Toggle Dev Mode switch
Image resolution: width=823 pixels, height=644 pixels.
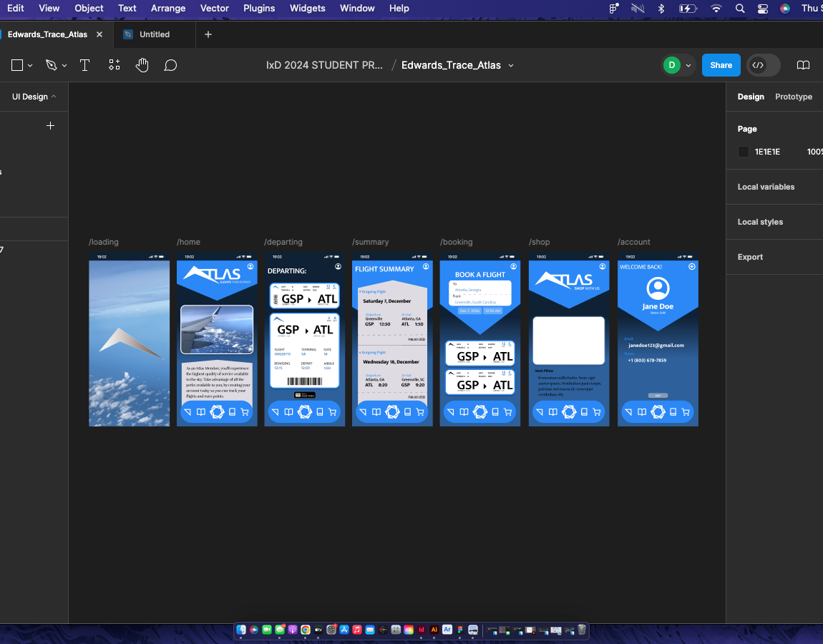point(763,65)
